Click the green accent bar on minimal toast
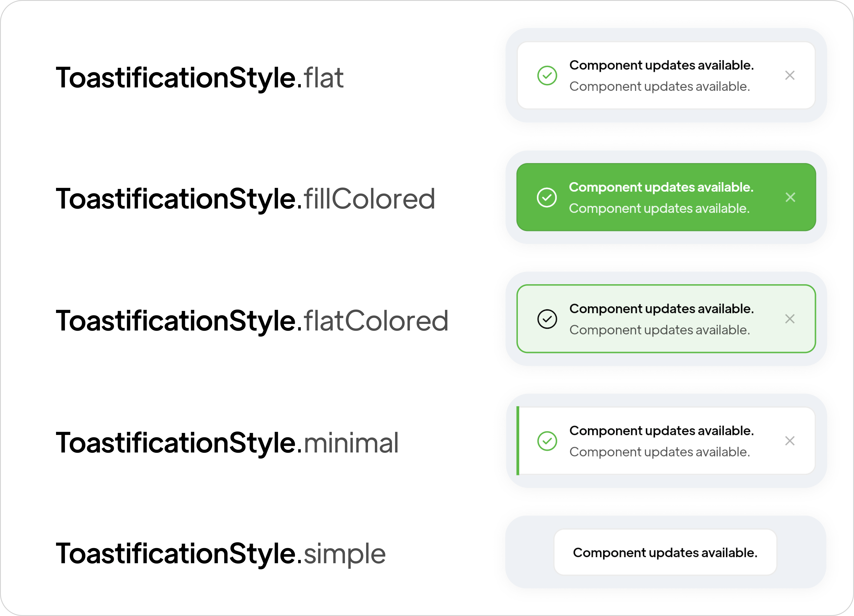Image resolution: width=854 pixels, height=616 pixels. (x=518, y=441)
